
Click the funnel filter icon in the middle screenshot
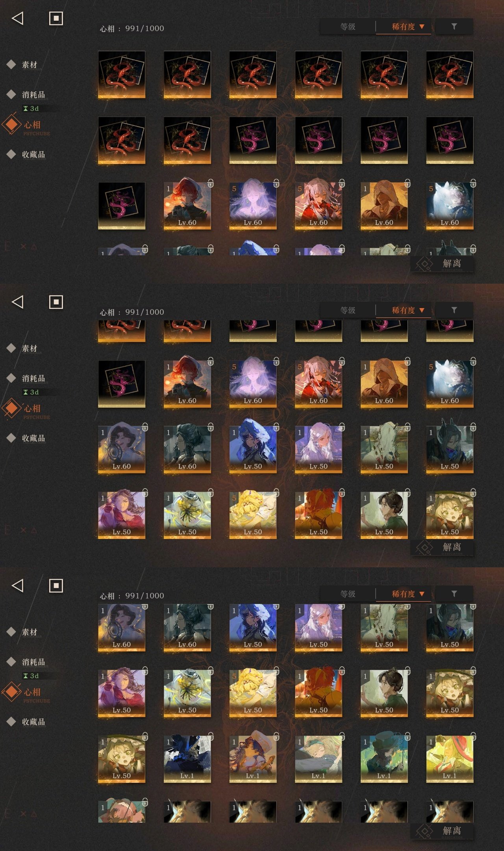454,310
